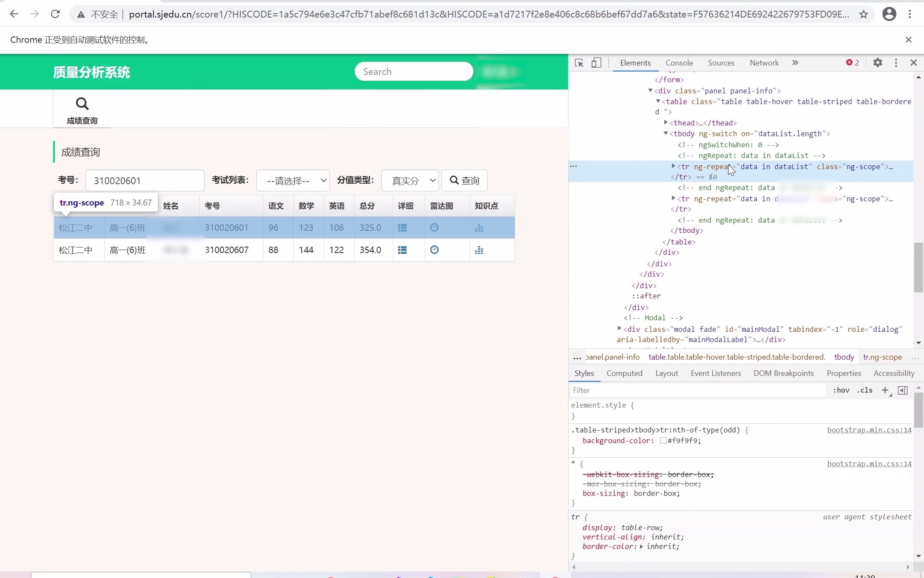Image resolution: width=924 pixels, height=578 pixels.
Task: Click the knowledge point icon for 310020601
Action: (x=479, y=227)
